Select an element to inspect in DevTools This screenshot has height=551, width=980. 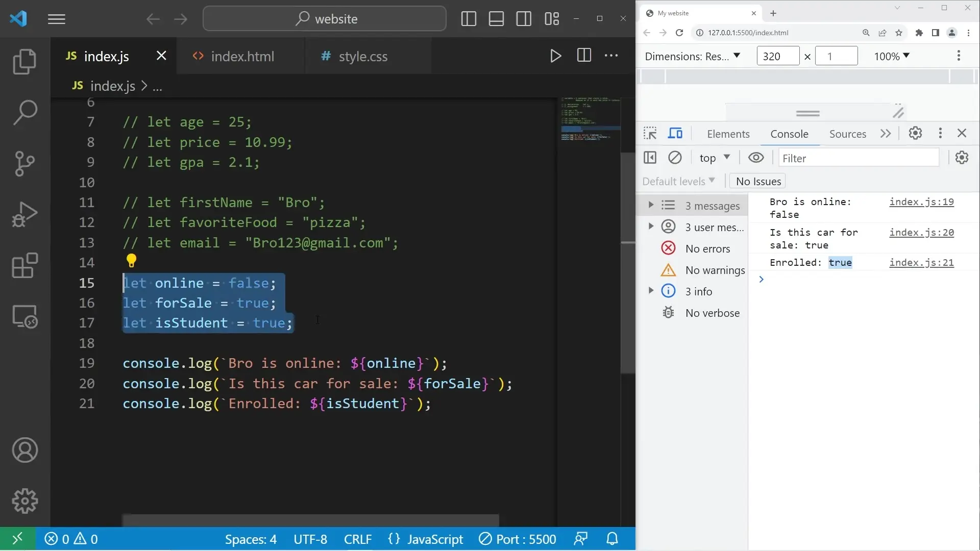(x=650, y=133)
